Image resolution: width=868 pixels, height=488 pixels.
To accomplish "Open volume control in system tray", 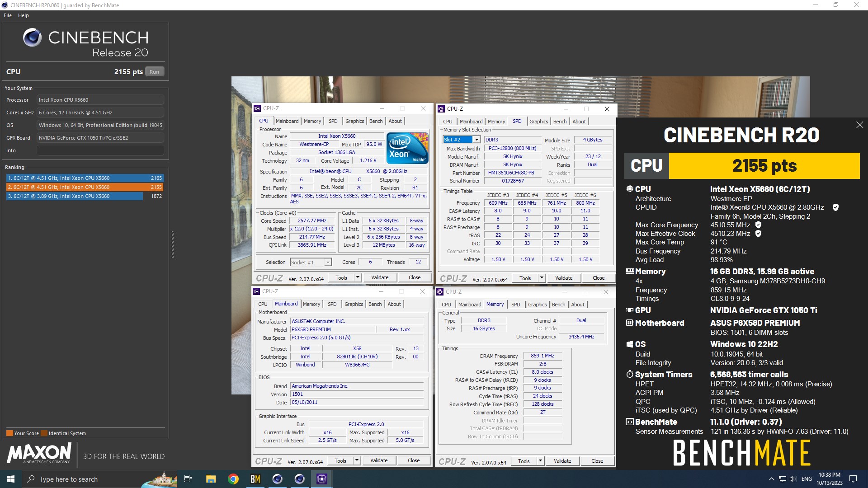I will tap(793, 479).
